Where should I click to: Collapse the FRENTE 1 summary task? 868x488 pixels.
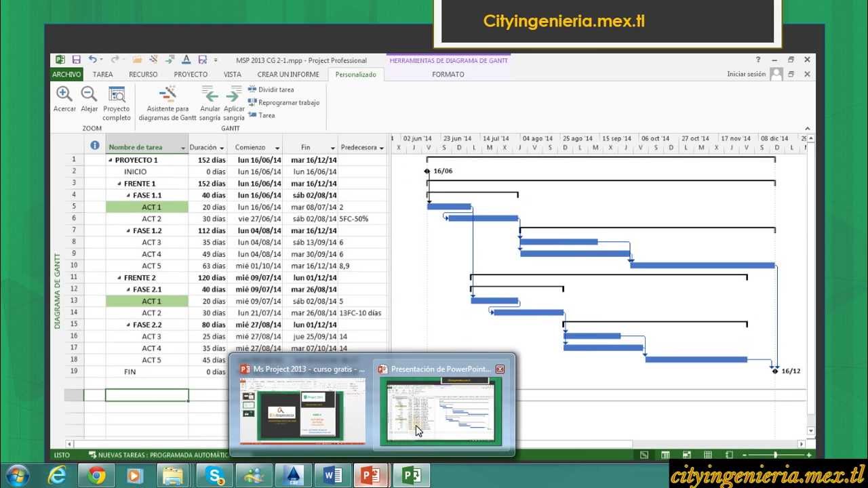tap(119, 184)
